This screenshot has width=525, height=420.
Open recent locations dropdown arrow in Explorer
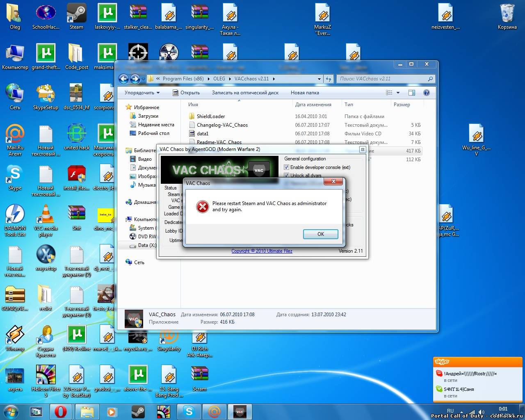(143, 79)
